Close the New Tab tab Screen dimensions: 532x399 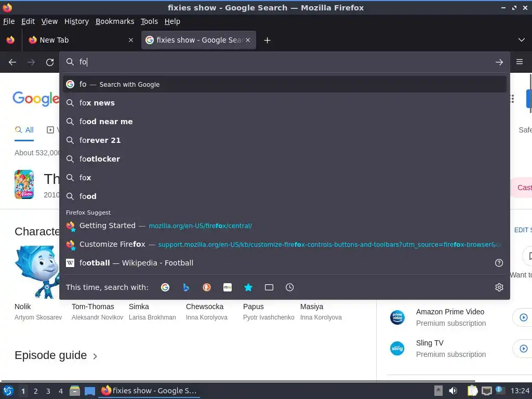tap(131, 40)
